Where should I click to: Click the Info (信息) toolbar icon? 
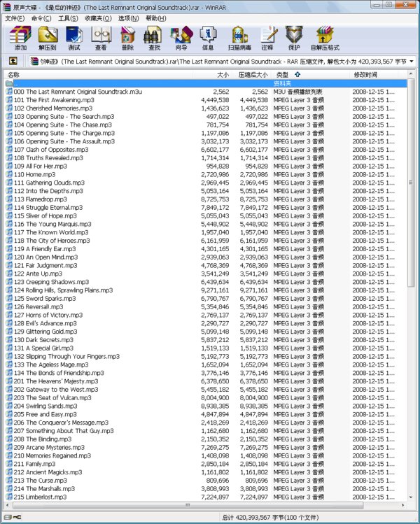coord(208,38)
